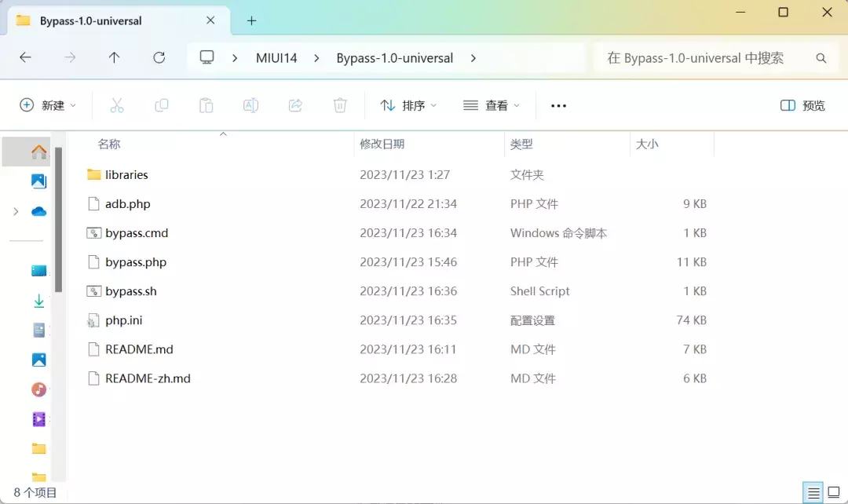This screenshot has height=504, width=848.
Task: Click Bypass-1.0-universal in the breadcrumb path
Action: (395, 58)
